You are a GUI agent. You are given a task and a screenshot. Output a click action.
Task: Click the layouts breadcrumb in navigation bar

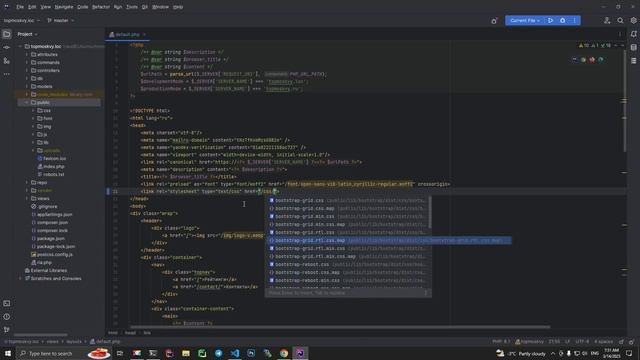[x=74, y=342]
